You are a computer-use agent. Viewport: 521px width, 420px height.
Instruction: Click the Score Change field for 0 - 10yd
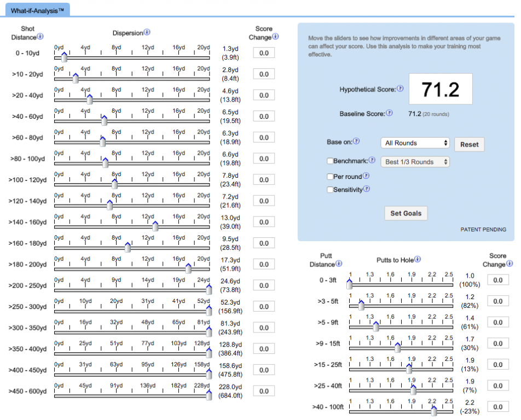click(x=264, y=53)
